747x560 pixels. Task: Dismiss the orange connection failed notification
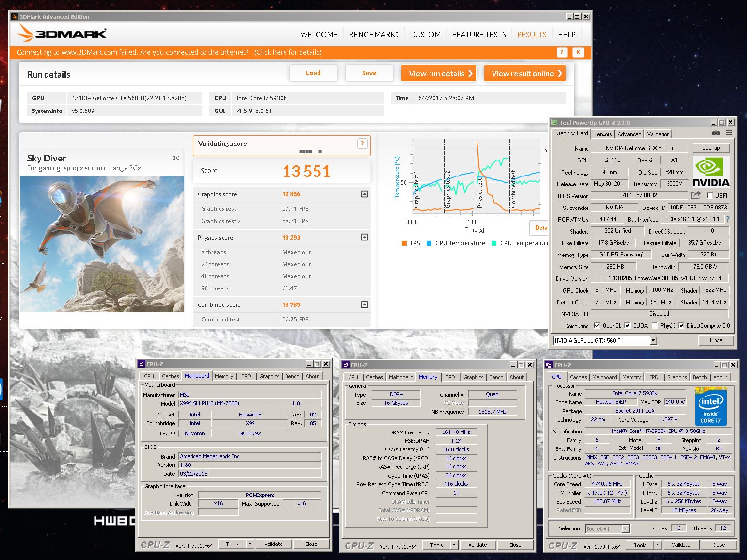click(x=578, y=52)
